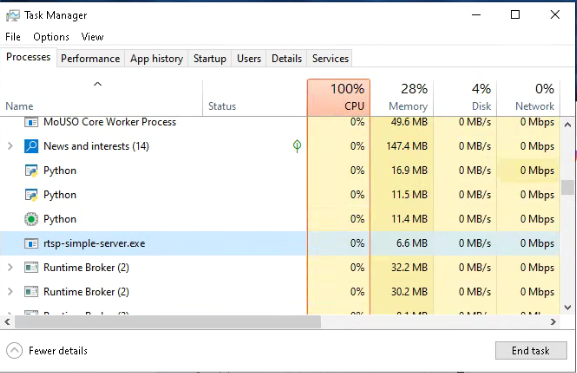Viewport: 577px width, 373px height.
Task: Expand the second Runtime Broker (2) group
Action: tap(10, 292)
